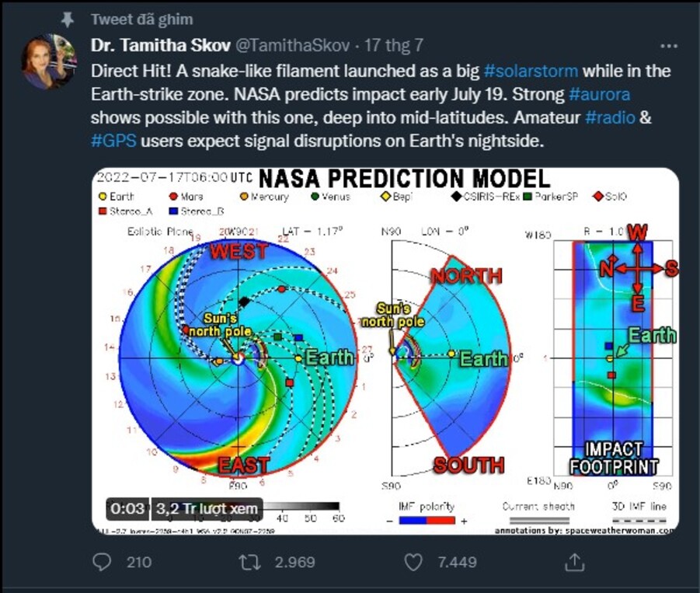Image resolution: width=700 pixels, height=593 pixels.
Task: Open Dr. Tamitha Skov's profile picture
Action: (48, 61)
